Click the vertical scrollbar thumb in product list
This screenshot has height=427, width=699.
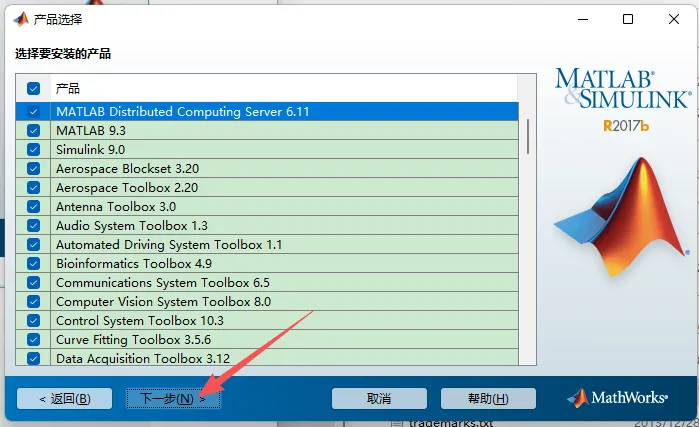coord(528,136)
